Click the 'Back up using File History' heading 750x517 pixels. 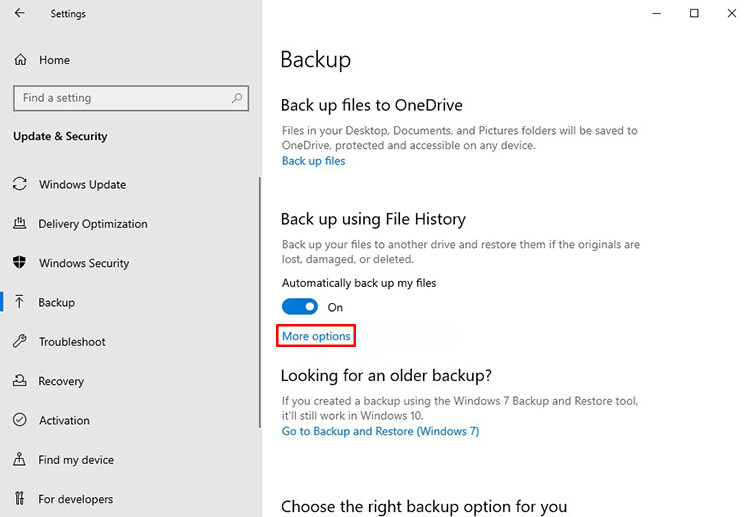373,219
